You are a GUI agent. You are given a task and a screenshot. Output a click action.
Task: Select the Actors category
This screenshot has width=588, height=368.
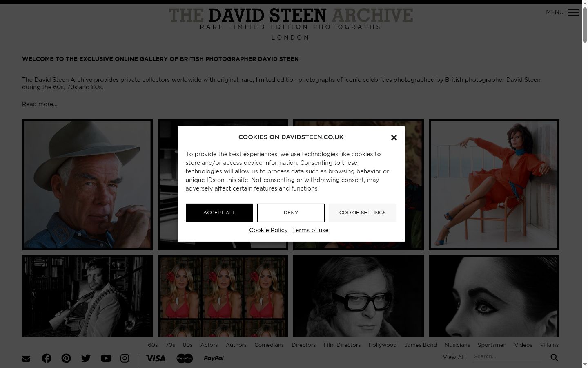click(x=209, y=345)
